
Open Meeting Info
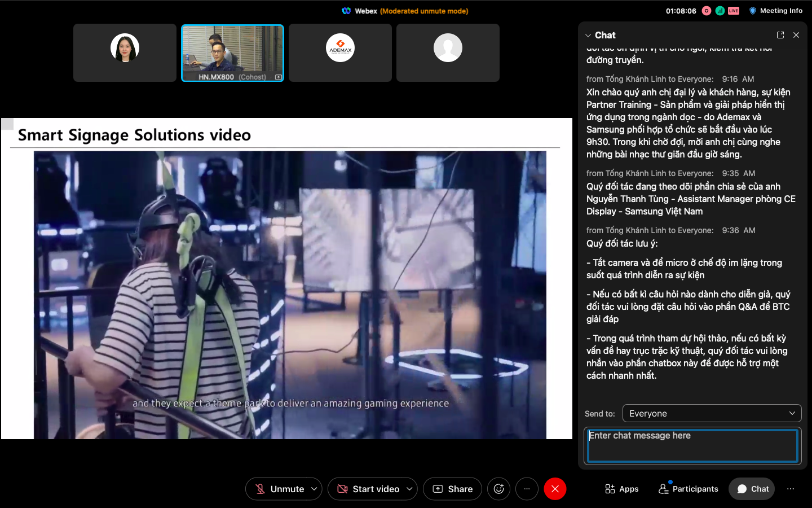click(775, 11)
